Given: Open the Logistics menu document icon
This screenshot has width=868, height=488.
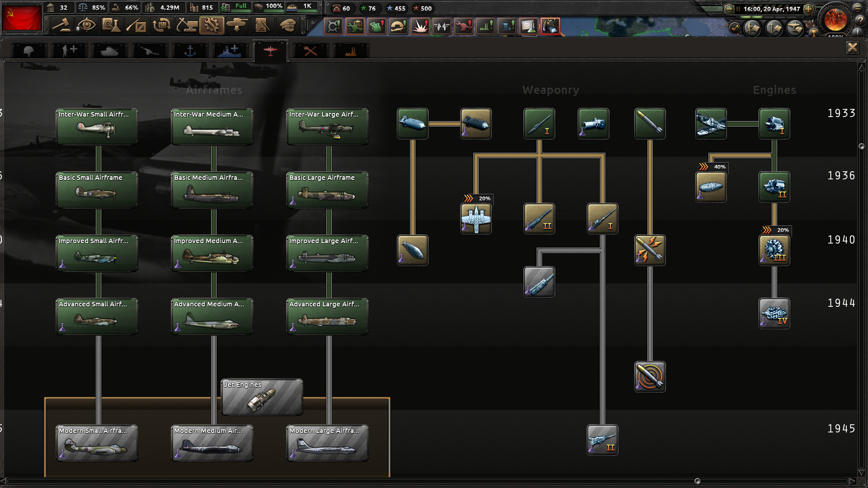Looking at the screenshot, I should coord(263,26).
